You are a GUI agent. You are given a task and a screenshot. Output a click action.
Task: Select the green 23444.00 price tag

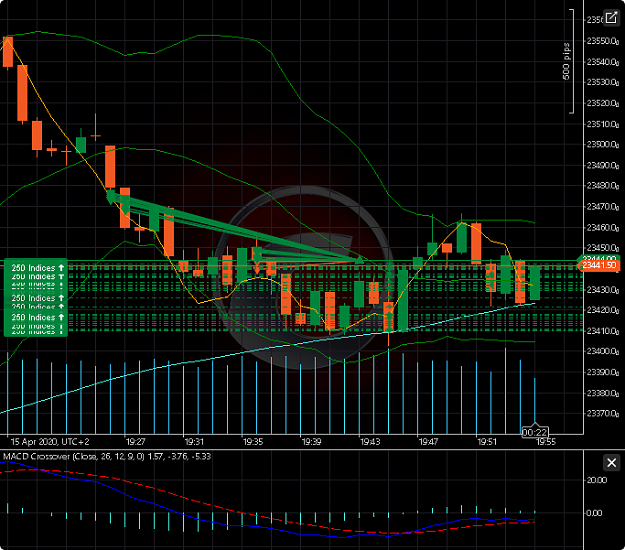click(599, 258)
